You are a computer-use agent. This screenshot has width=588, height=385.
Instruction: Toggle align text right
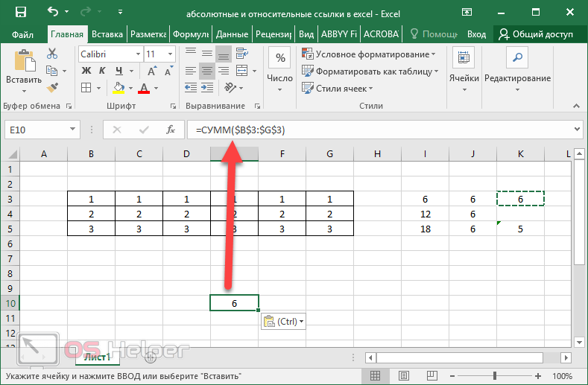click(224, 71)
